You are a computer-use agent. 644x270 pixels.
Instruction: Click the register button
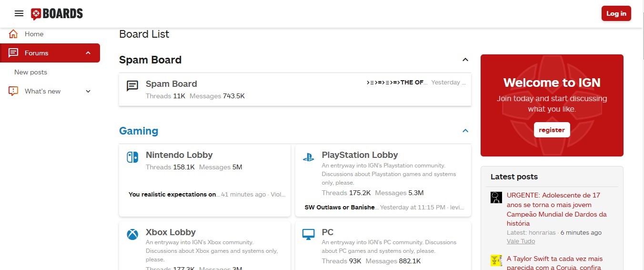(552, 130)
